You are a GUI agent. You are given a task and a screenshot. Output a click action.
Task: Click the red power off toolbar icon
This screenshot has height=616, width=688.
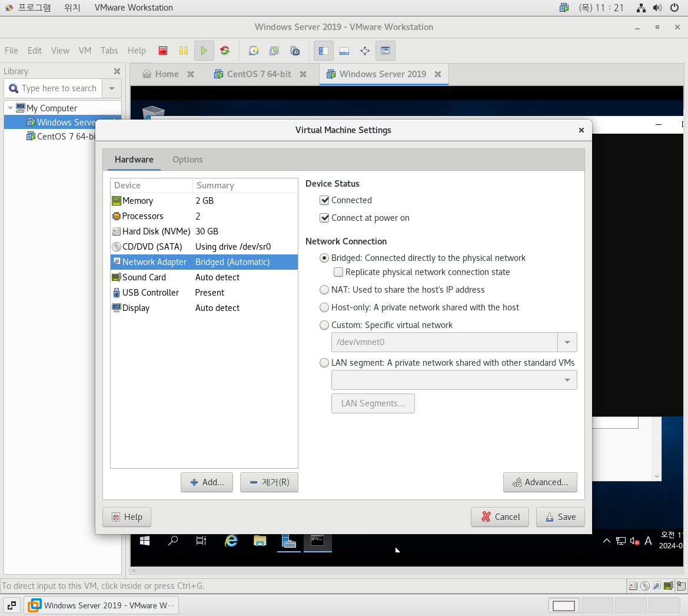(163, 51)
